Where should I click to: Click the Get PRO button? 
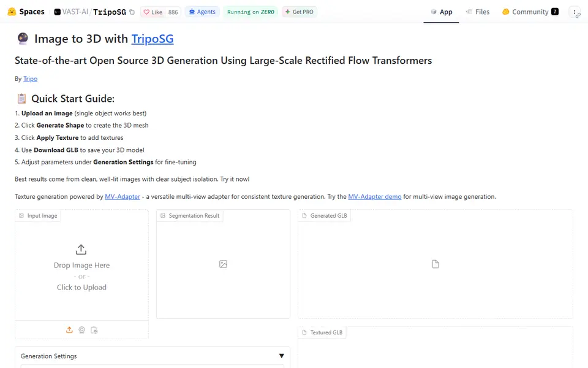pos(300,12)
